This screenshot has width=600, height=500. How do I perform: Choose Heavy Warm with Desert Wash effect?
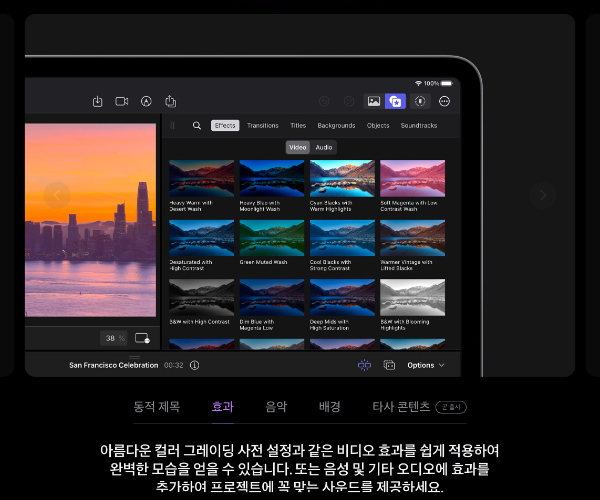click(202, 186)
